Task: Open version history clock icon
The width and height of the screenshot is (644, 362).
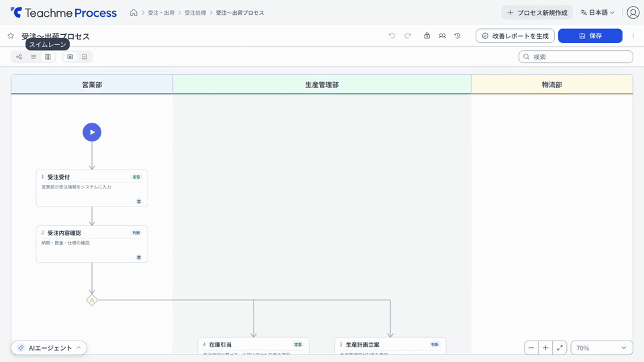Action: (458, 36)
